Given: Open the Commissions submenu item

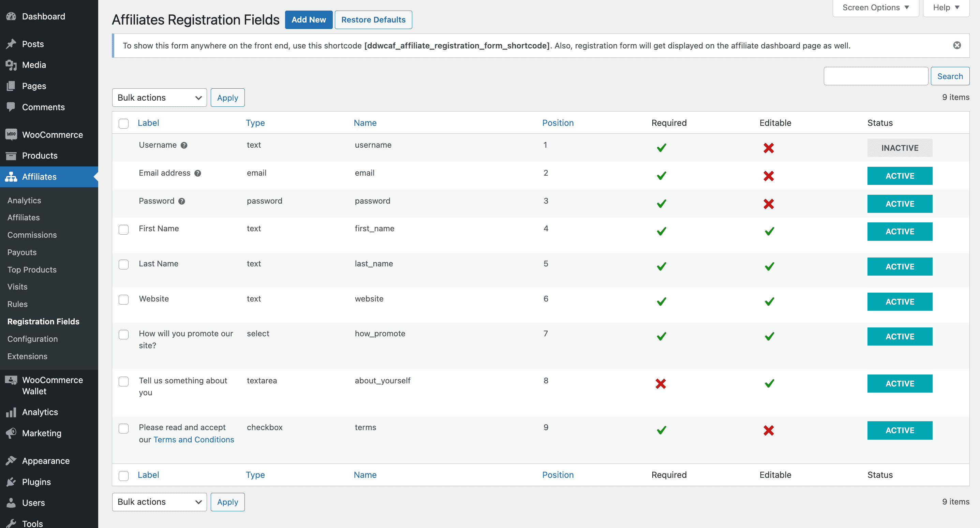Looking at the screenshot, I should 32,235.
